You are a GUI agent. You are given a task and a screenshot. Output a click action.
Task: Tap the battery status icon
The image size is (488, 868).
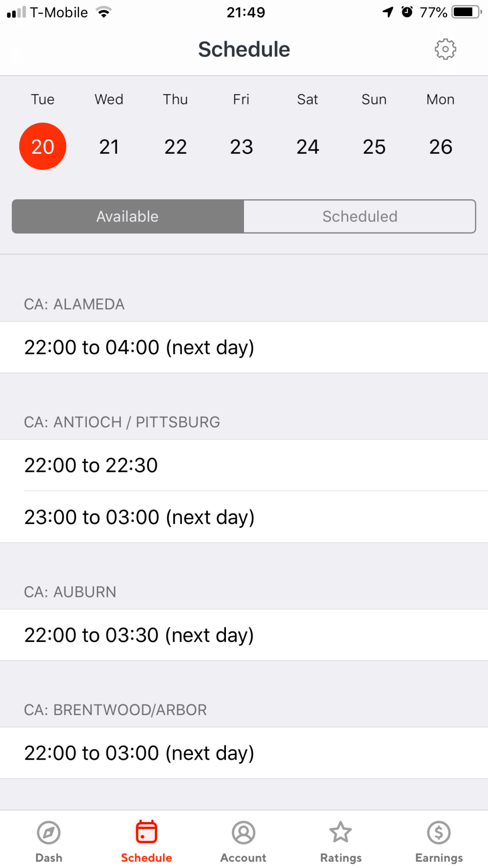(x=467, y=12)
